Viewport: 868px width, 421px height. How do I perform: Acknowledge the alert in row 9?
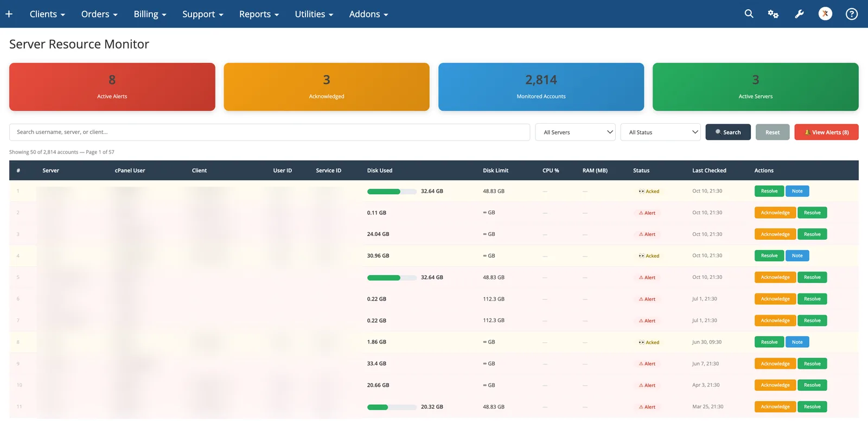click(x=775, y=363)
